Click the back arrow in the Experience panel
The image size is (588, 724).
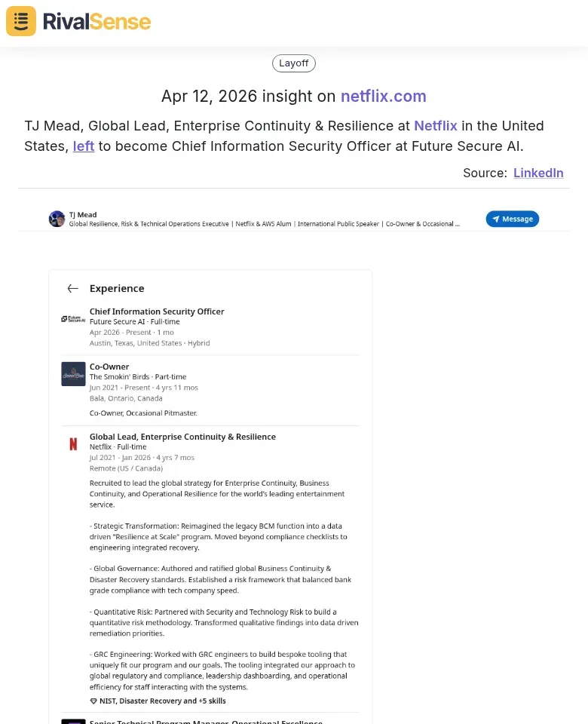(72, 288)
